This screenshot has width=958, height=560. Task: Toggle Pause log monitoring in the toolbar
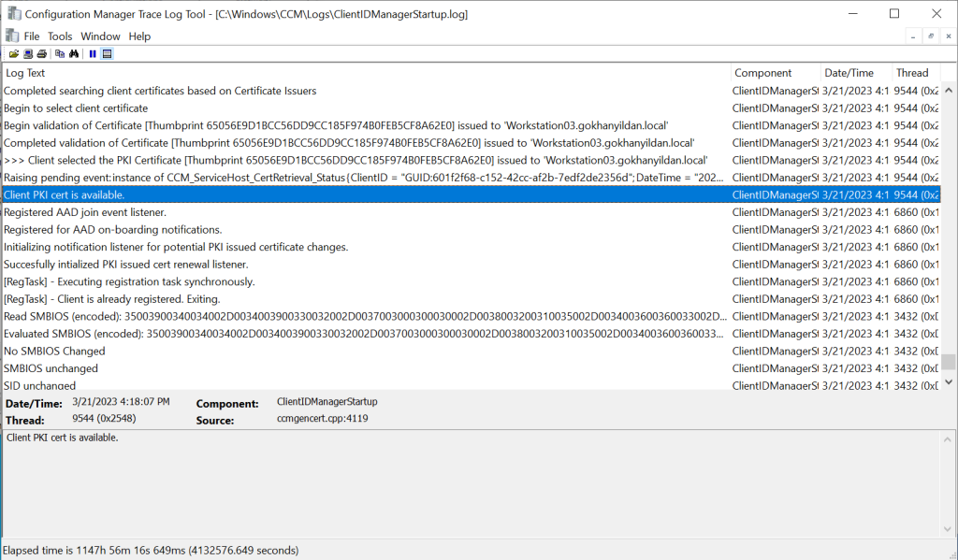coord(93,53)
